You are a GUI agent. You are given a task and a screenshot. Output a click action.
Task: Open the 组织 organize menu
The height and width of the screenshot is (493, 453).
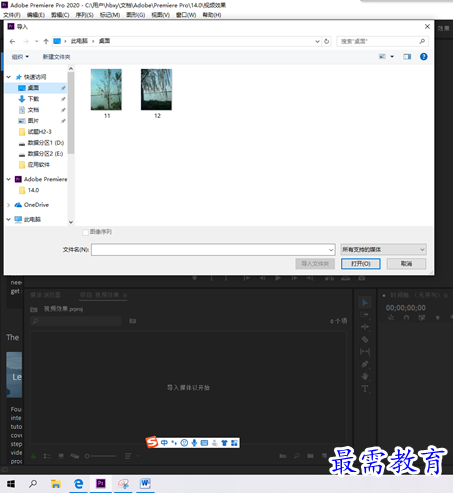[x=20, y=57]
